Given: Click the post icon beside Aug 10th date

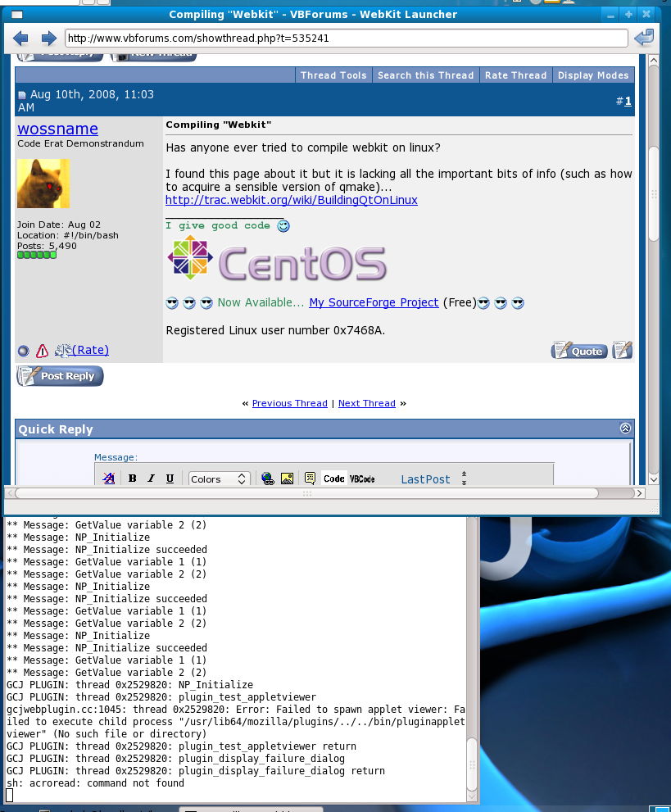Looking at the screenshot, I should pyautogui.click(x=22, y=95).
